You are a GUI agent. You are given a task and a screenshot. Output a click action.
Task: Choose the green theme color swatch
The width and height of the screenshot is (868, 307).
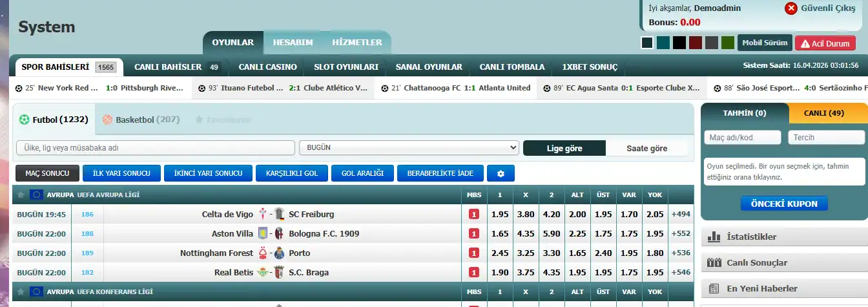[x=727, y=43]
